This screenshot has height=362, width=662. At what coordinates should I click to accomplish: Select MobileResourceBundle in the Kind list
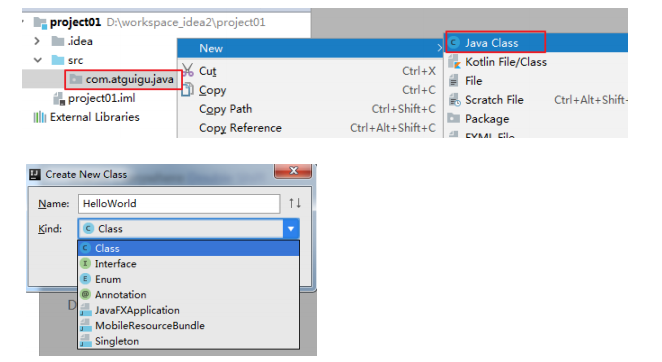tap(189, 326)
